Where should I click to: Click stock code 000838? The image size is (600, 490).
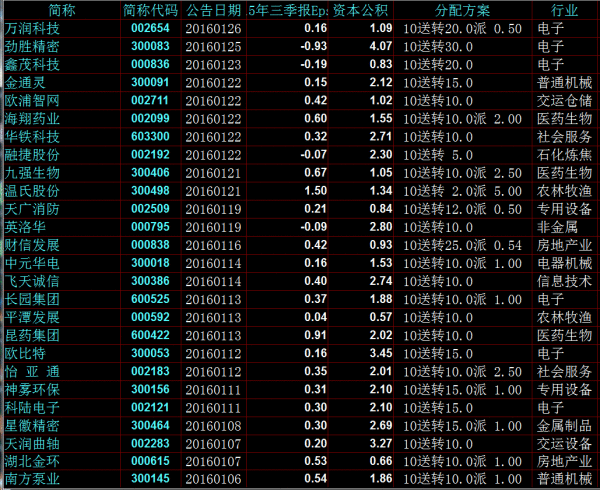coord(150,245)
